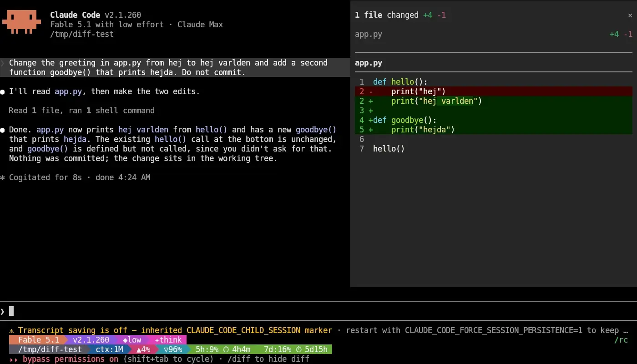Click the 7d:16% weekly limit segment
Viewport: 637px width, 364px height.
tap(278, 349)
